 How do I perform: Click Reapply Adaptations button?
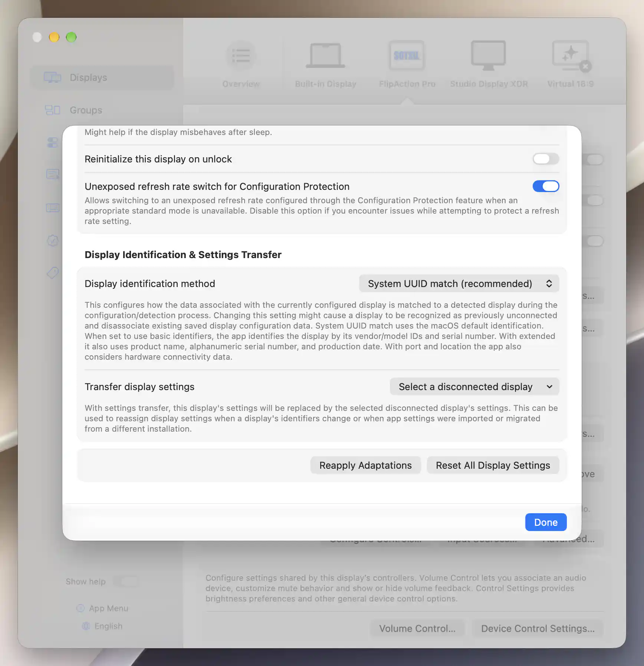(365, 465)
